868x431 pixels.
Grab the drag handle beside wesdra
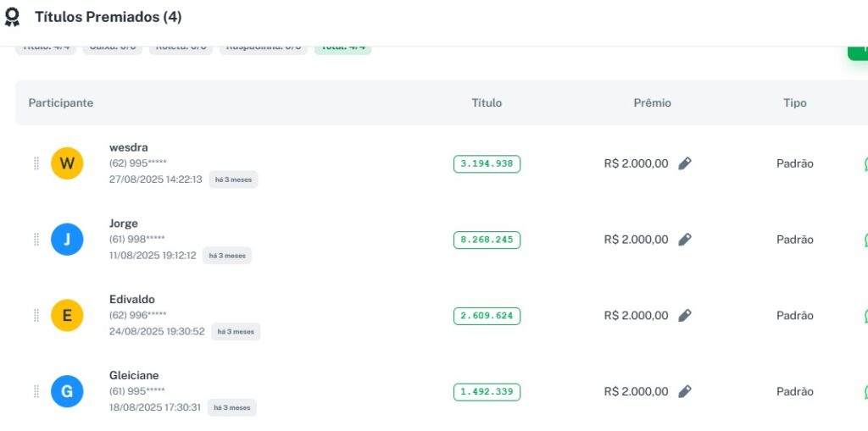coord(36,163)
